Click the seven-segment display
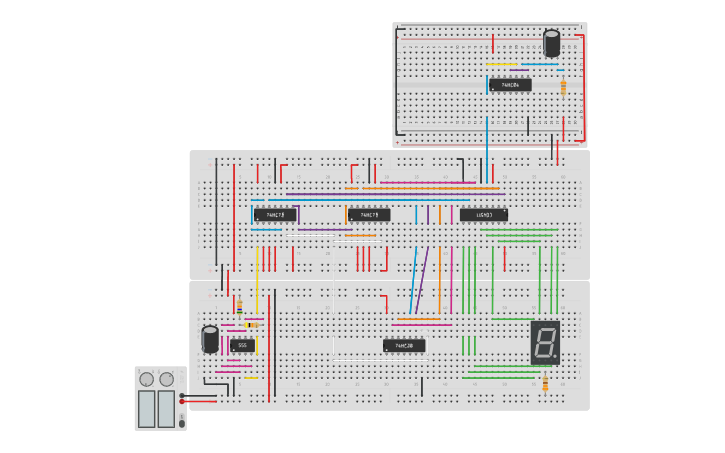The height and width of the screenshot is (453, 725). click(545, 342)
